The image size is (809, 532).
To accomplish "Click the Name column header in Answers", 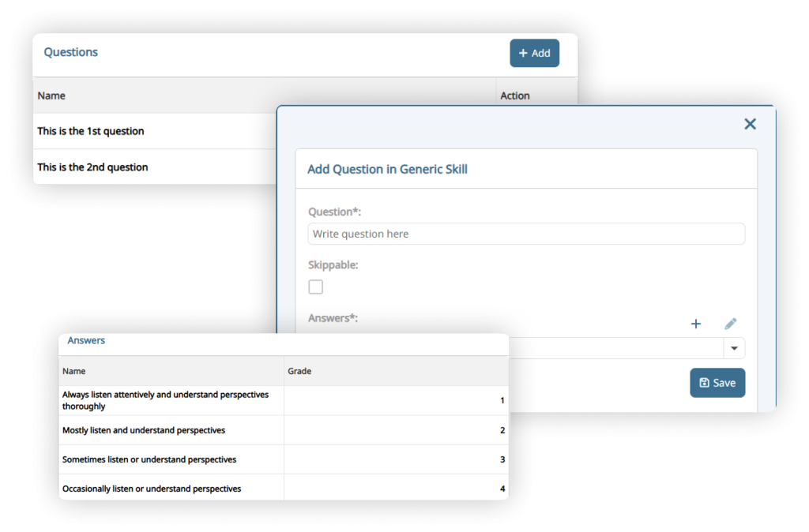I will coord(74,371).
